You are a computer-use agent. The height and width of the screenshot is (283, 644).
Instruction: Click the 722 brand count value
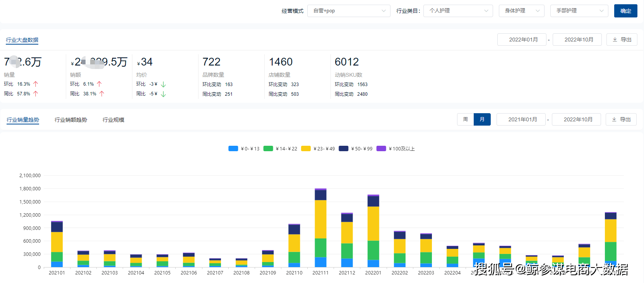coord(211,62)
